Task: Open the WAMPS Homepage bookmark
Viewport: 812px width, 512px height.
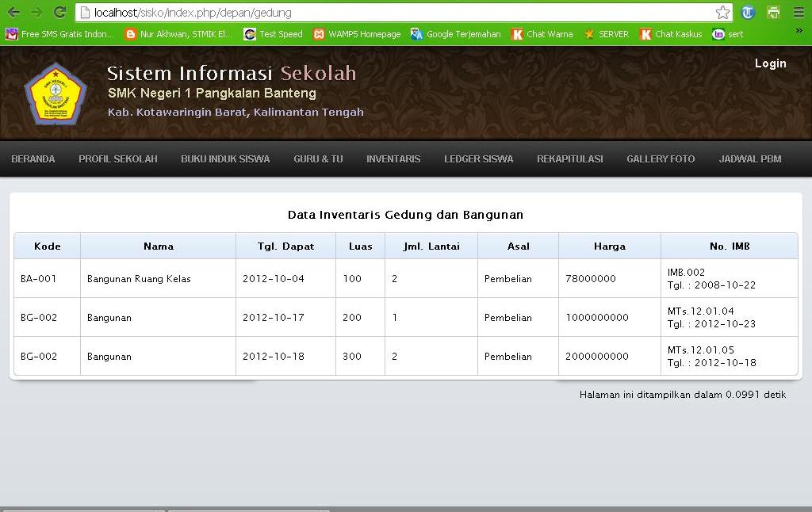Action: [x=358, y=34]
